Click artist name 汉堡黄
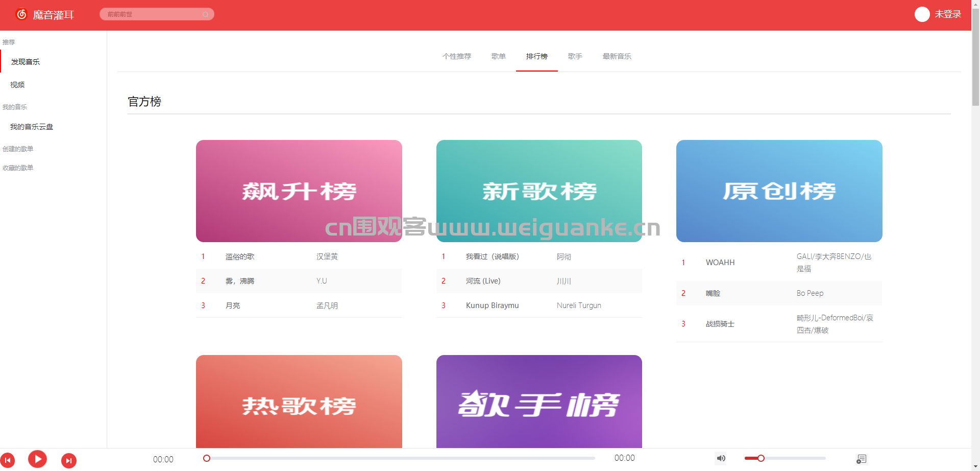 [327, 256]
